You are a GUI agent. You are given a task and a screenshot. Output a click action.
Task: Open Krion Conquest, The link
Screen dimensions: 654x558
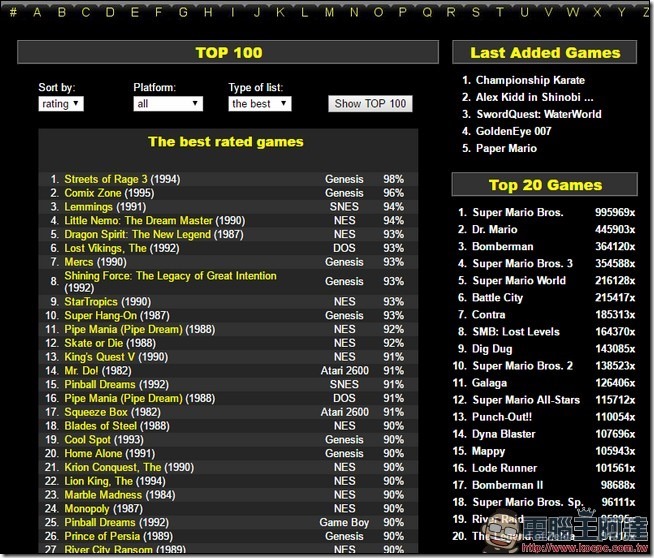[x=113, y=467]
